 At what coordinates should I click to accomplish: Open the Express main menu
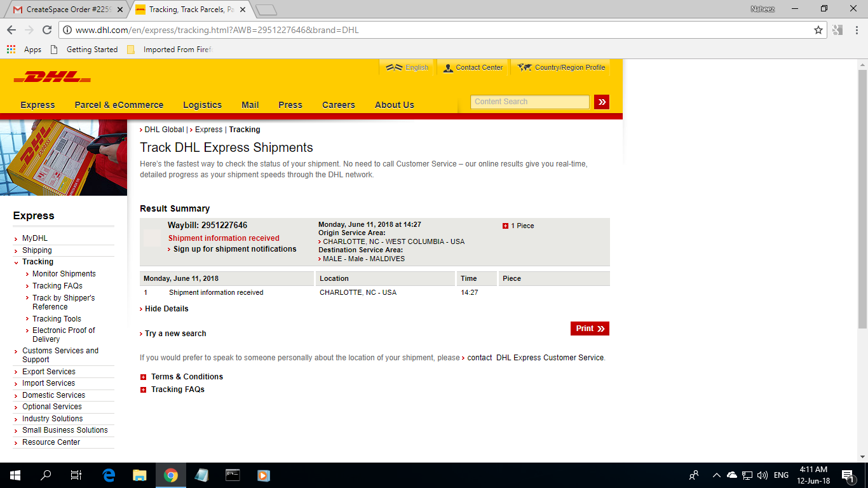[x=37, y=105]
